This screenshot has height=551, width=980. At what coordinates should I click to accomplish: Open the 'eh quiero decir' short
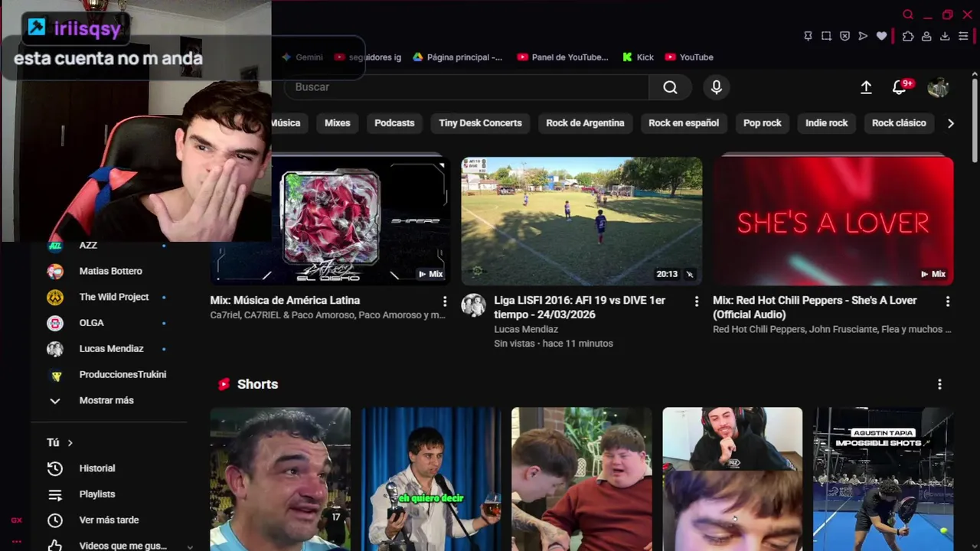431,479
